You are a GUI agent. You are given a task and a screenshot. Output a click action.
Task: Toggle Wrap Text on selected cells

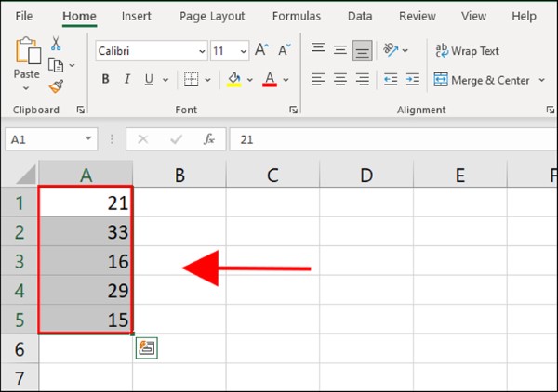(467, 51)
